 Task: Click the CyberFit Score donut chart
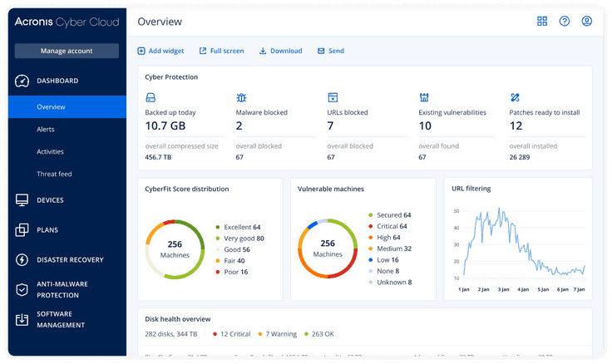point(175,249)
